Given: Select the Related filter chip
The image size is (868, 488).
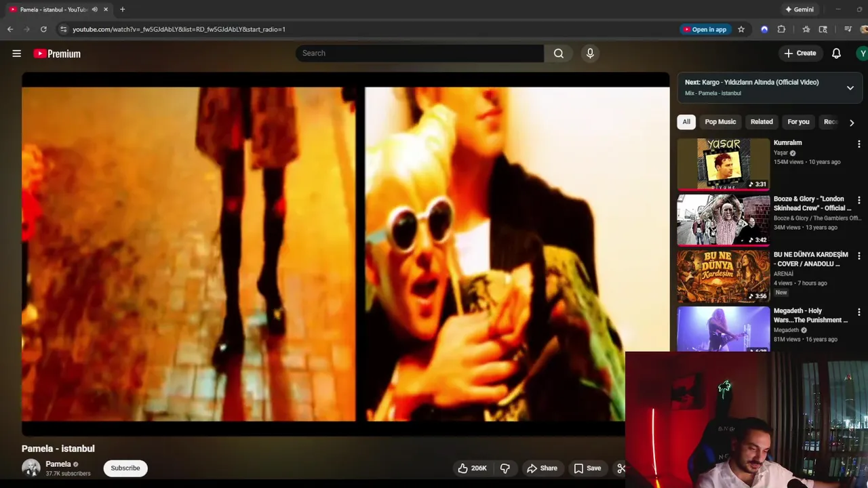Looking at the screenshot, I should (762, 122).
